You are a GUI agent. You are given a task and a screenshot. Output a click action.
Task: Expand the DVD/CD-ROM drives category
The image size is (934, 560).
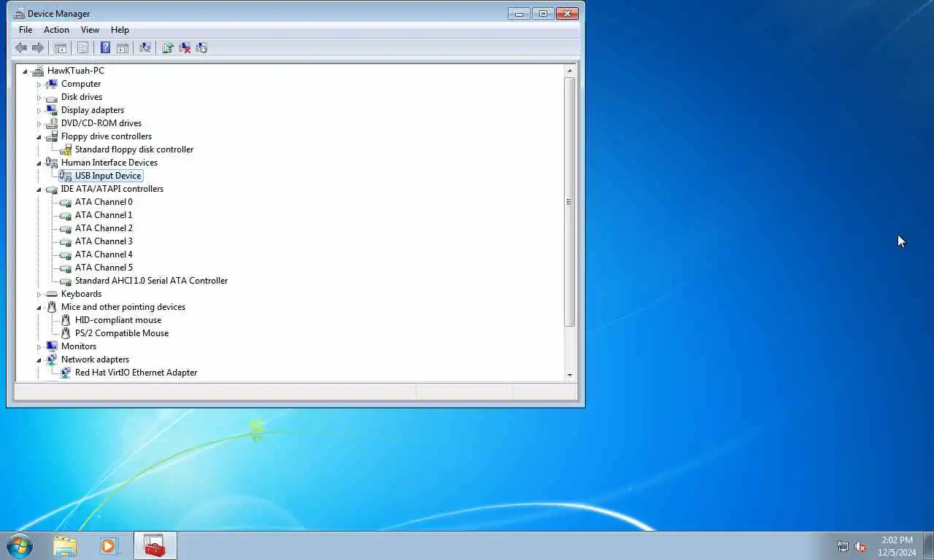click(x=39, y=124)
